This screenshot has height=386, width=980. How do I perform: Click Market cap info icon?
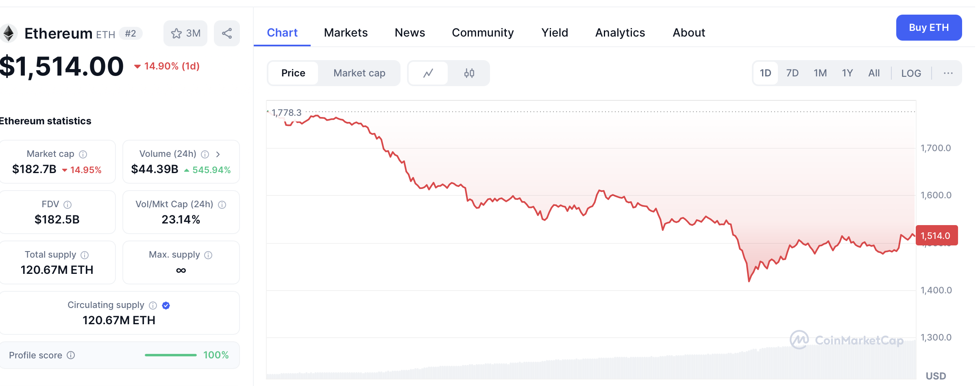coord(83,154)
